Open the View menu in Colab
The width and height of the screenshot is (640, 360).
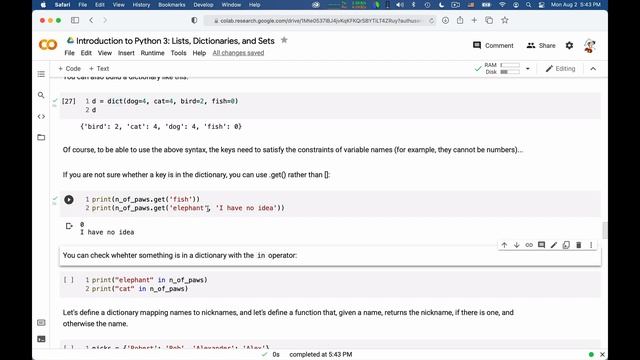coord(104,53)
